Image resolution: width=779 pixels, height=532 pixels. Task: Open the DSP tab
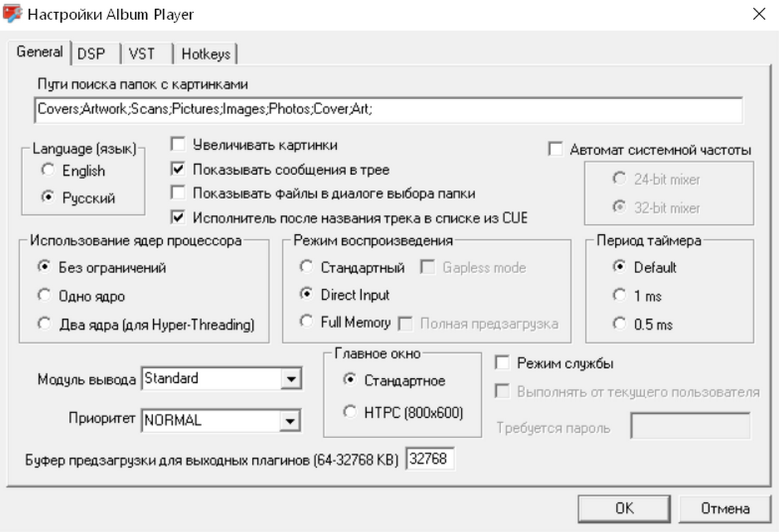(x=93, y=54)
